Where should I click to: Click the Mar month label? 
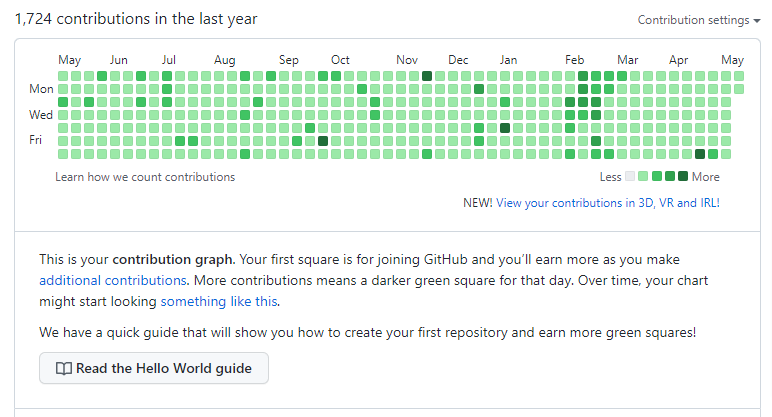tap(628, 60)
